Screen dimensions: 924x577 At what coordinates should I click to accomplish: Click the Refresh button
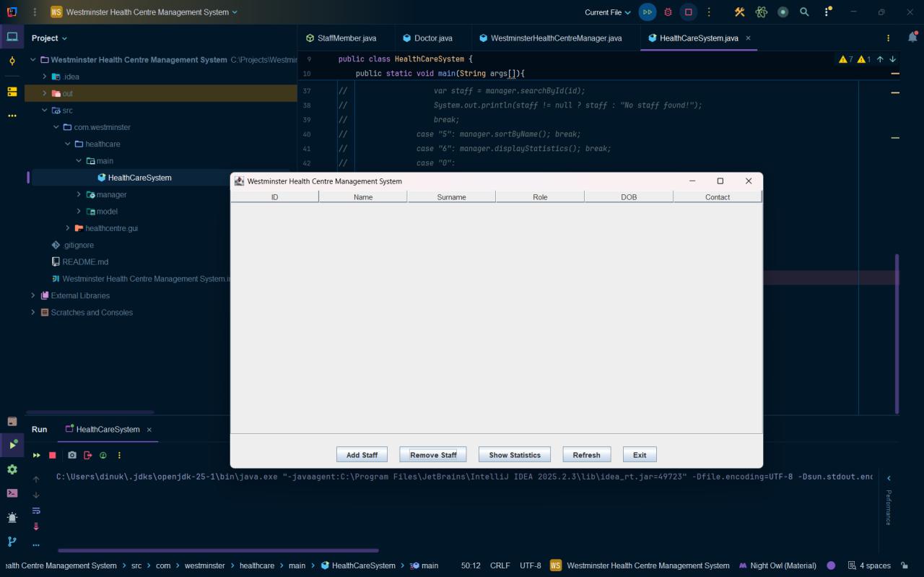[586, 455]
